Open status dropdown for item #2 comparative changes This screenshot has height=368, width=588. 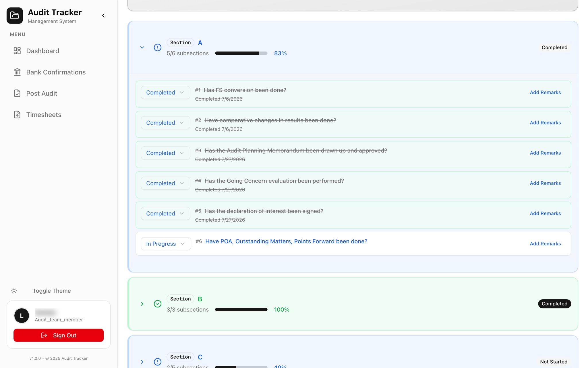(165, 123)
